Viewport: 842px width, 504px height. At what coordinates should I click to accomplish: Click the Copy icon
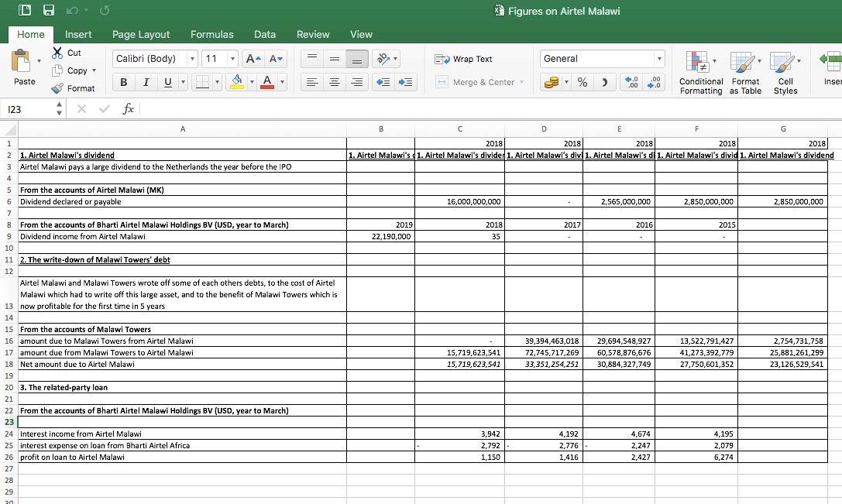tap(57, 70)
